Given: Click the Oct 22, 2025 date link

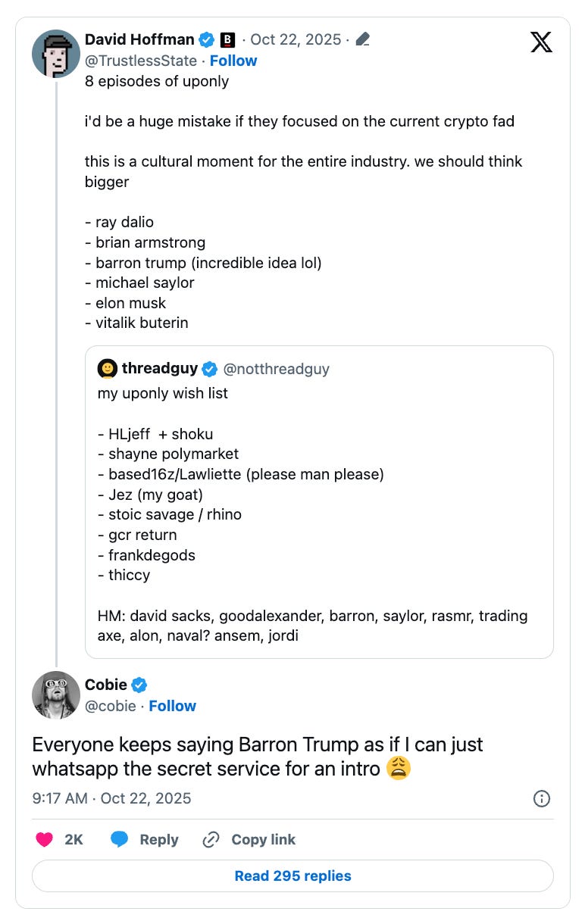Looking at the screenshot, I should [x=295, y=39].
